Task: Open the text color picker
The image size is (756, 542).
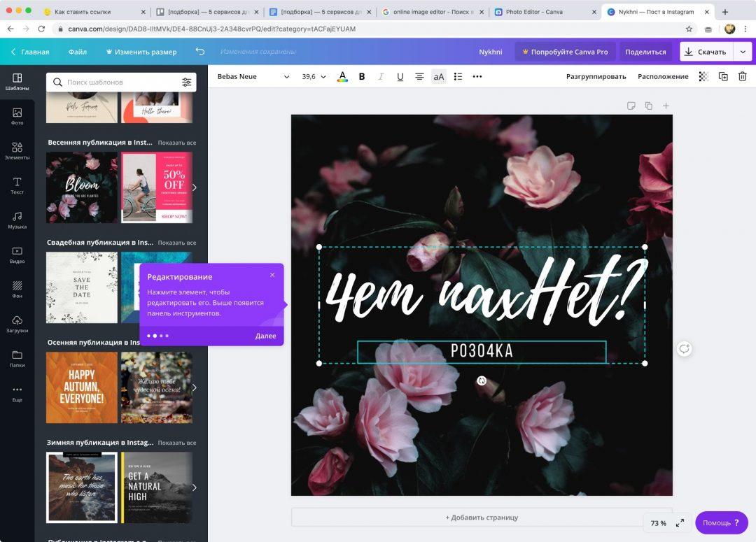Action: click(342, 76)
